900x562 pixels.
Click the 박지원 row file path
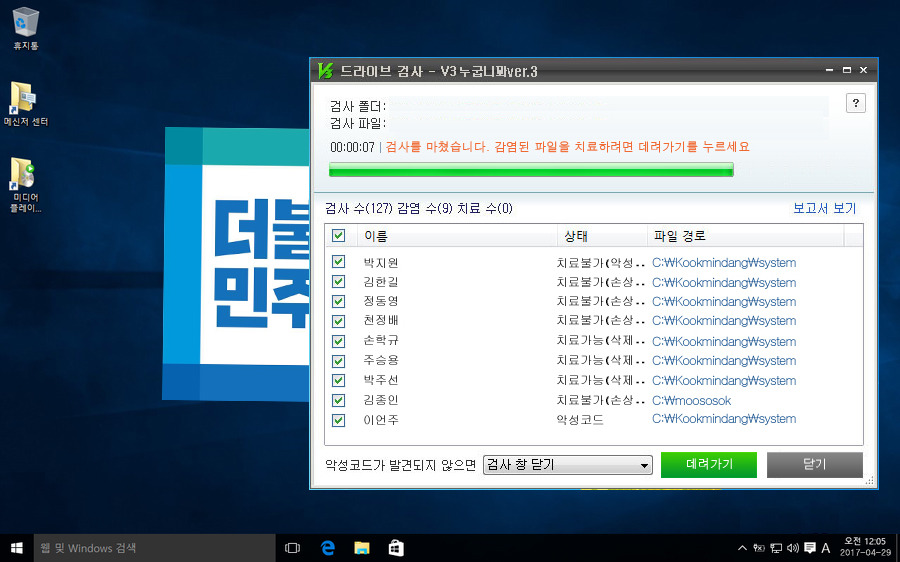[x=724, y=263]
